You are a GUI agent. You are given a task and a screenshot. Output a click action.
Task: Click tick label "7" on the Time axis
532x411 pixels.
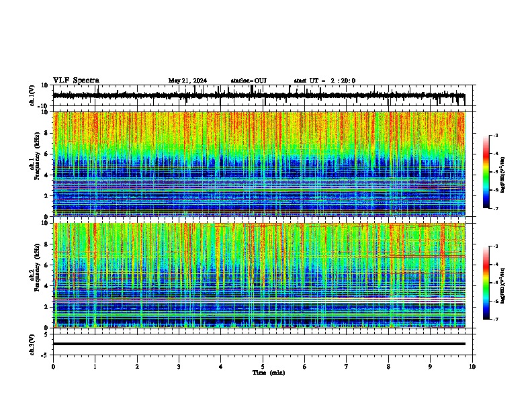(x=347, y=367)
